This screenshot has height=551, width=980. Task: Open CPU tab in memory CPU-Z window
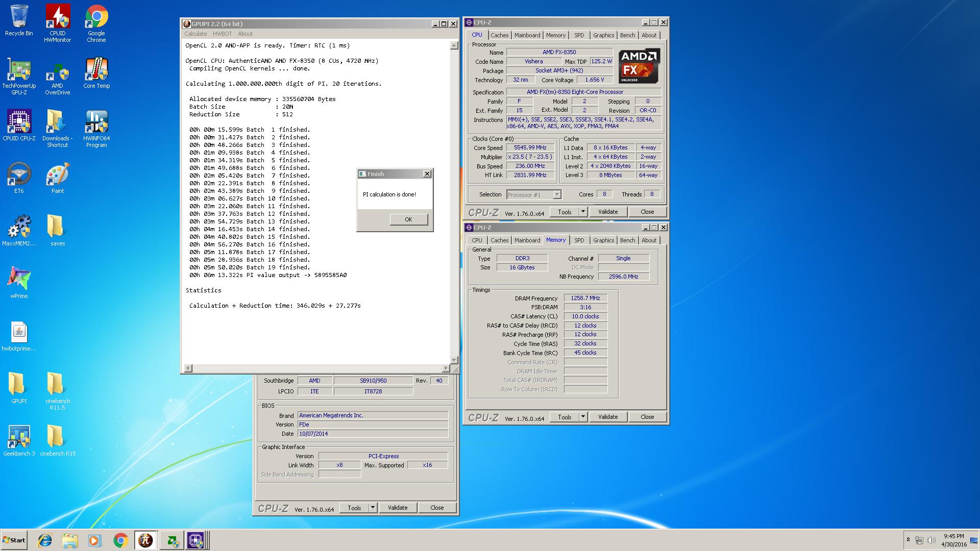tap(477, 240)
